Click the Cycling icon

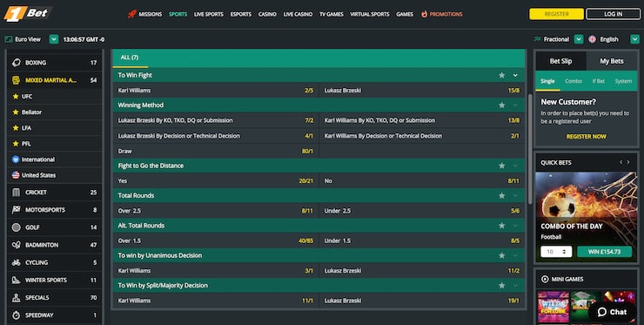click(16, 262)
